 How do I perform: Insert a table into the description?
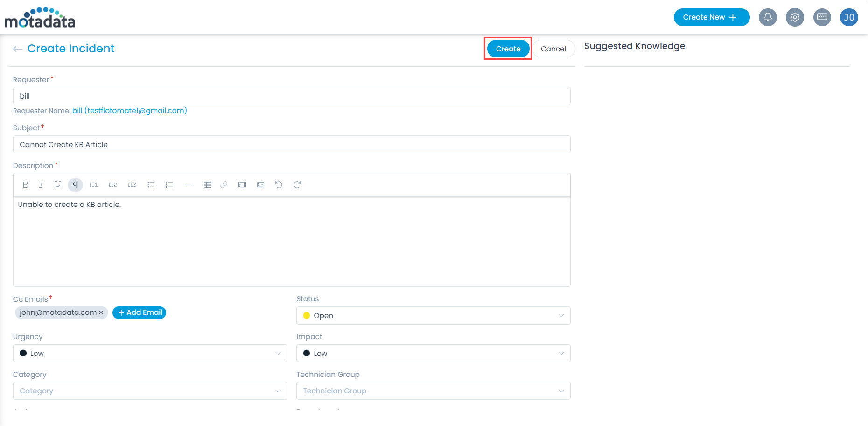coord(207,185)
